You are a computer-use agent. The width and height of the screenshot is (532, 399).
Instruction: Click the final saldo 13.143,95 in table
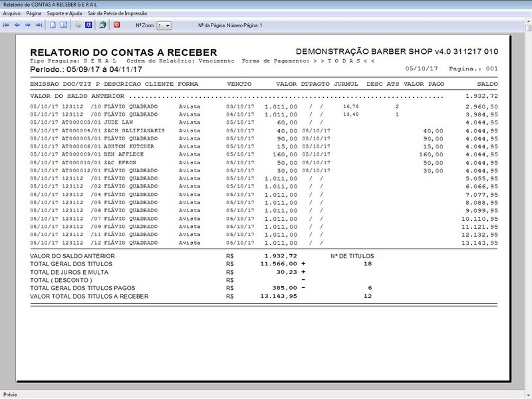pos(479,243)
